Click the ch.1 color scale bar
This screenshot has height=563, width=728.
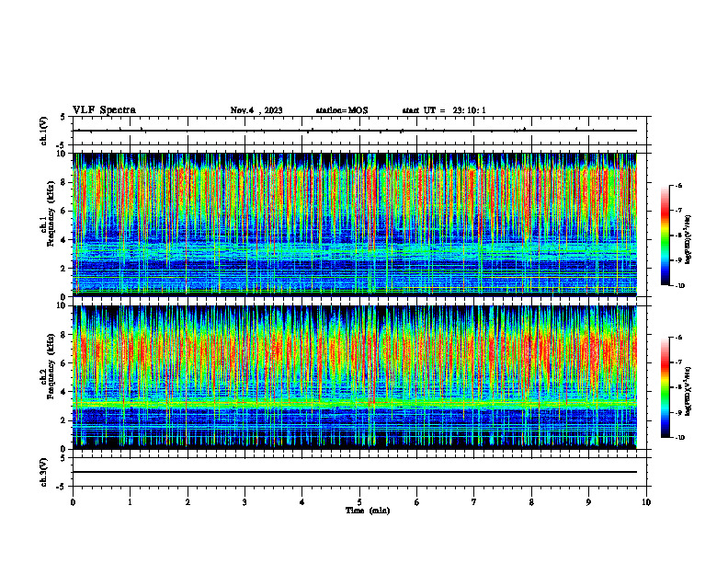tap(665, 236)
